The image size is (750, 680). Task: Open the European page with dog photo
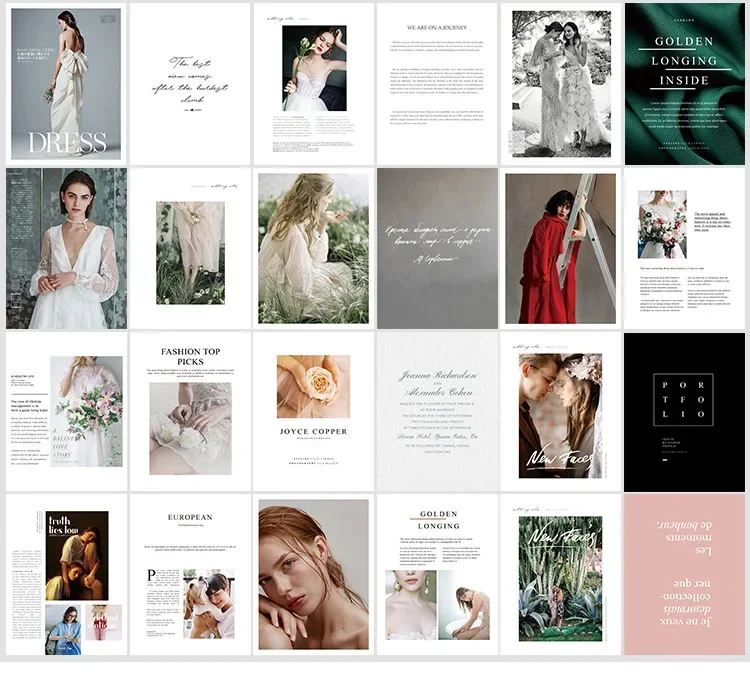[x=190, y=575]
